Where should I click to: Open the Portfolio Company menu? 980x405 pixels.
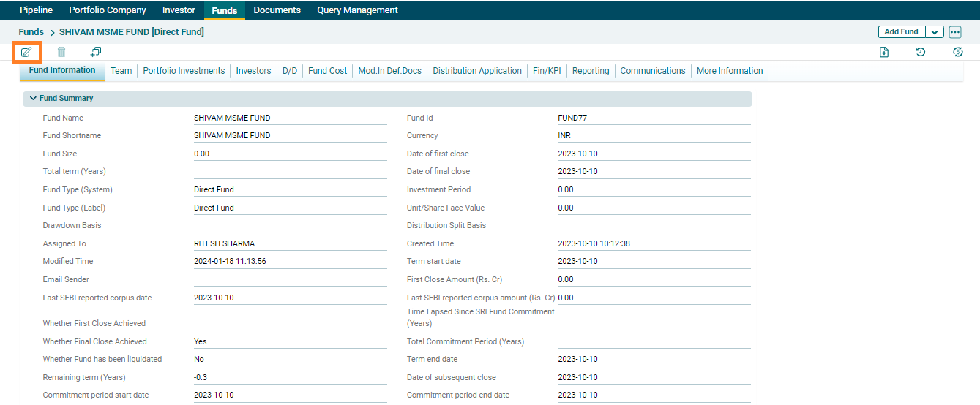pyautogui.click(x=108, y=10)
